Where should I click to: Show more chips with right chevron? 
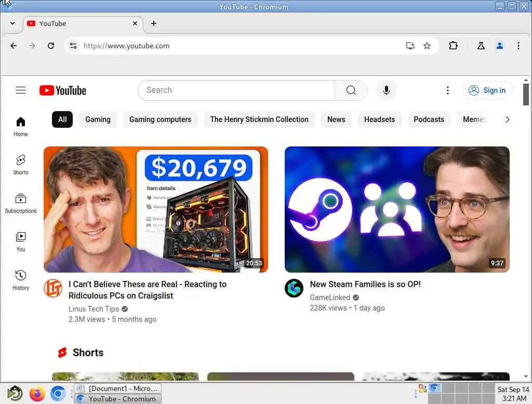click(x=507, y=119)
